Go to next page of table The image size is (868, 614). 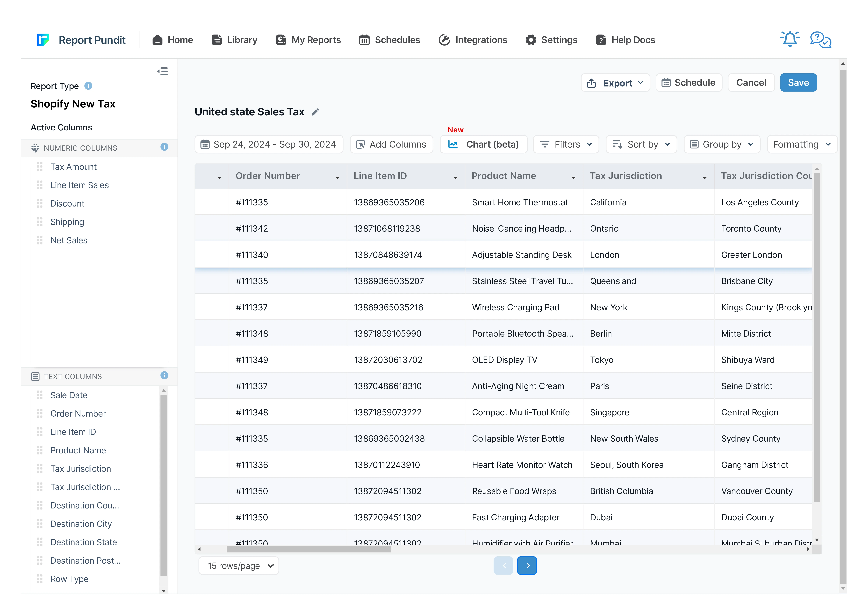(x=527, y=566)
